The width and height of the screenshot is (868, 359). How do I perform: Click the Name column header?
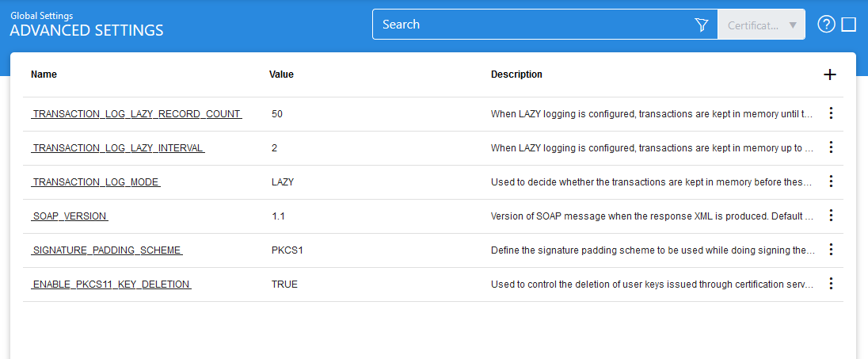(44, 74)
